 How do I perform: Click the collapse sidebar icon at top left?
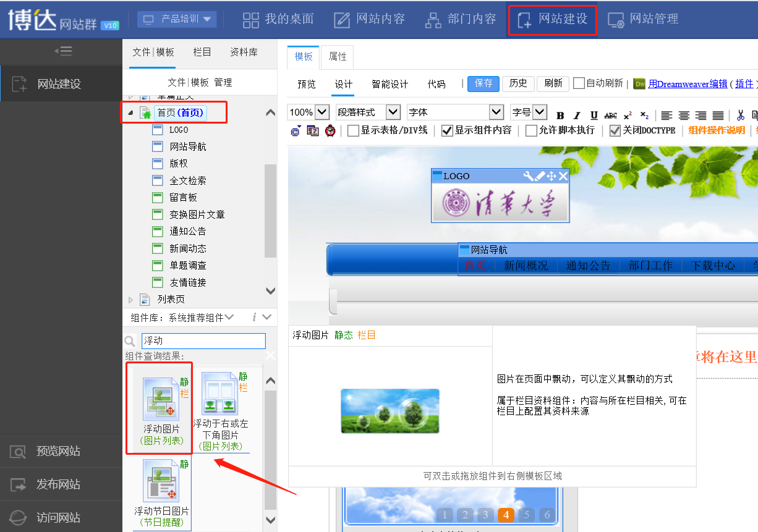[x=63, y=51]
